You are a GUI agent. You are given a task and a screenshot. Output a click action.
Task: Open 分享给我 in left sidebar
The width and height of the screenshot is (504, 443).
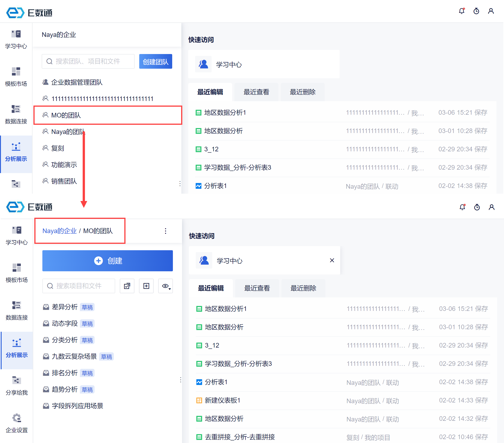pos(16,385)
